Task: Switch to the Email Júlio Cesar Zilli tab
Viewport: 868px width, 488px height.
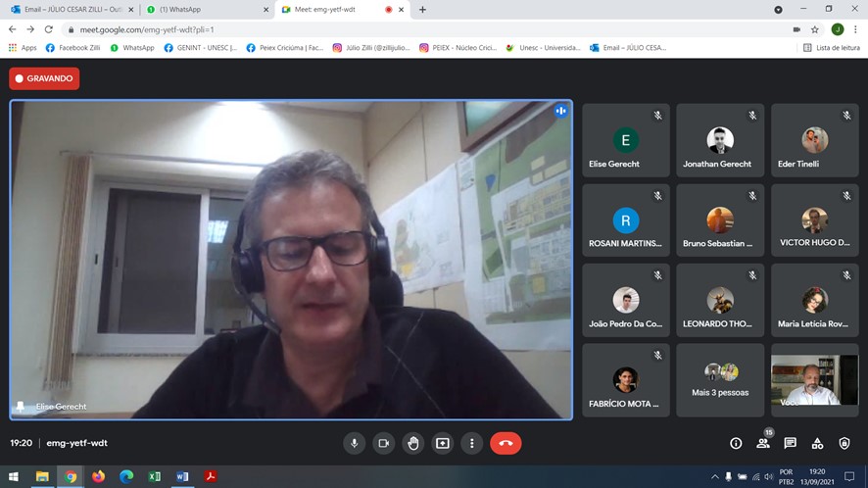Action: (x=67, y=10)
